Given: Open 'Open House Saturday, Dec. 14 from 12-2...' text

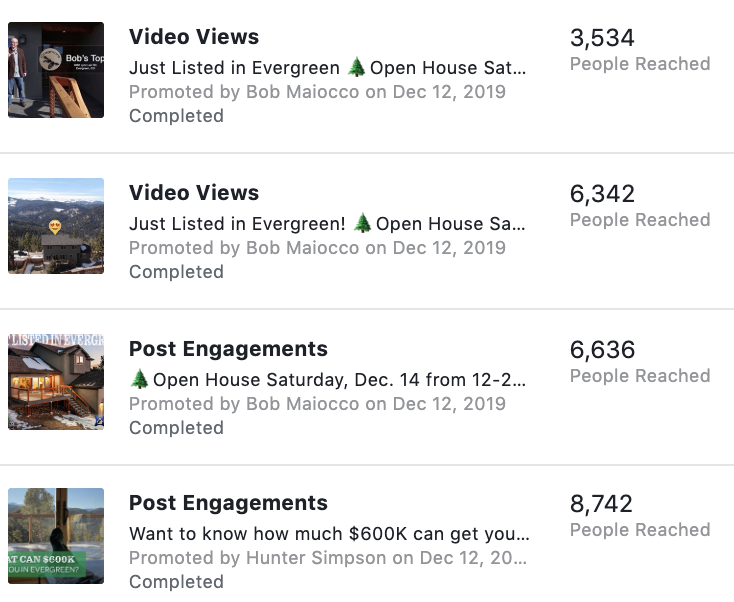Looking at the screenshot, I should pyautogui.click(x=328, y=379).
